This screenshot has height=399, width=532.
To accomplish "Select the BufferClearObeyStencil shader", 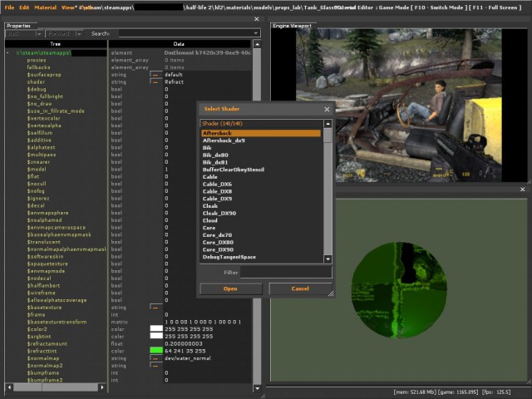I will pos(260,170).
